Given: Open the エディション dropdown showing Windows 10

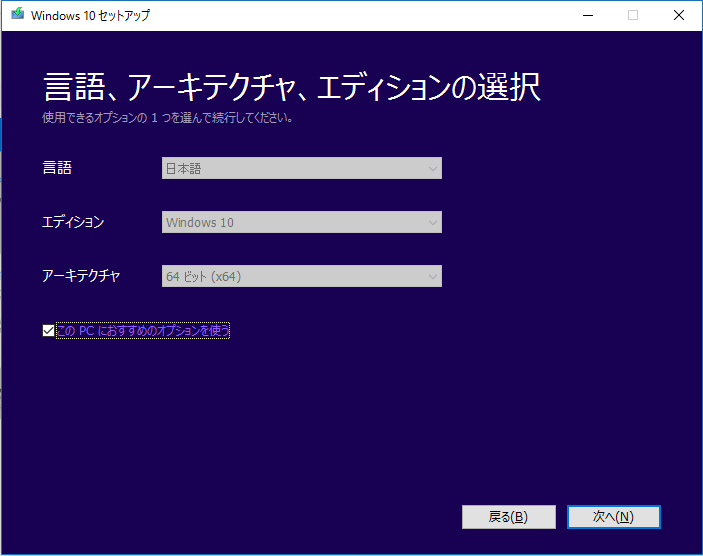Looking at the screenshot, I should 302,222.
